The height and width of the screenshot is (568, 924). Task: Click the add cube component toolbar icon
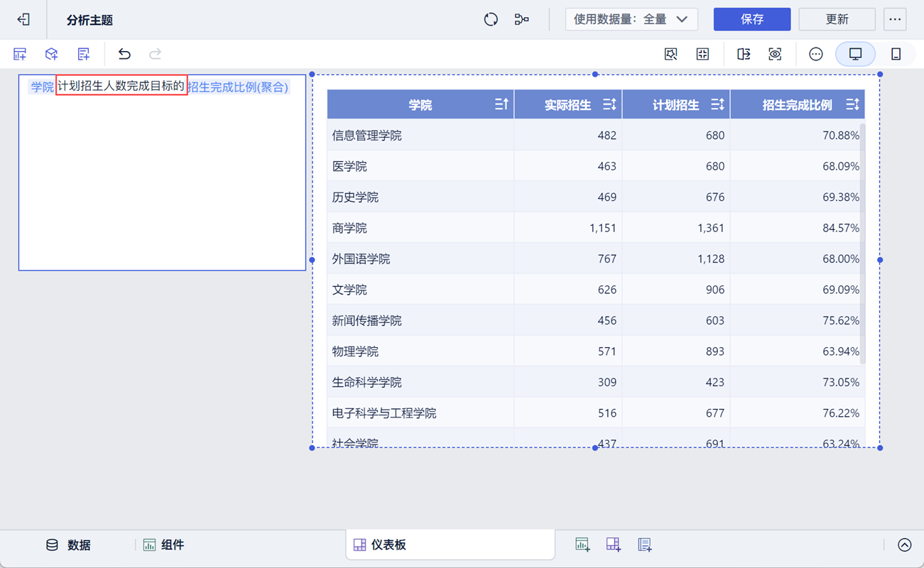(x=51, y=54)
